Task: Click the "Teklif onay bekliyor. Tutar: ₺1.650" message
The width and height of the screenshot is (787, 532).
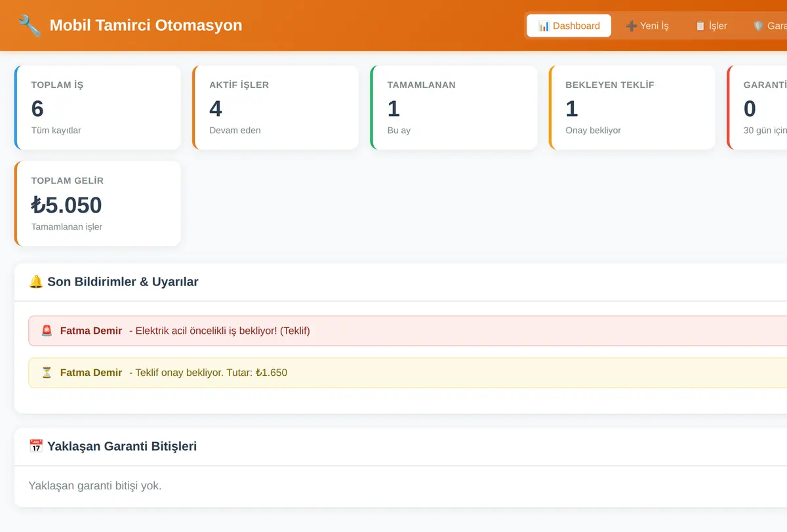Action: (208, 373)
